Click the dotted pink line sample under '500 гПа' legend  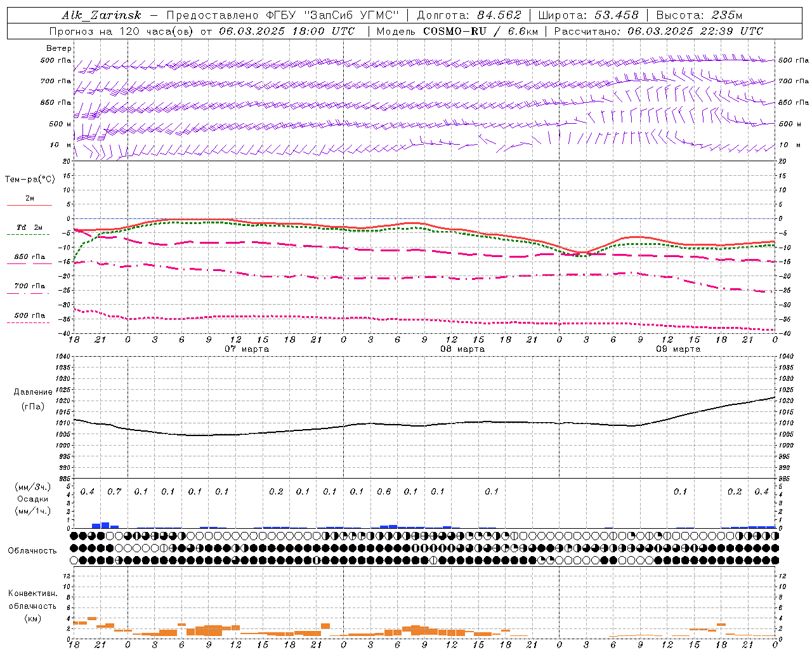(28, 322)
